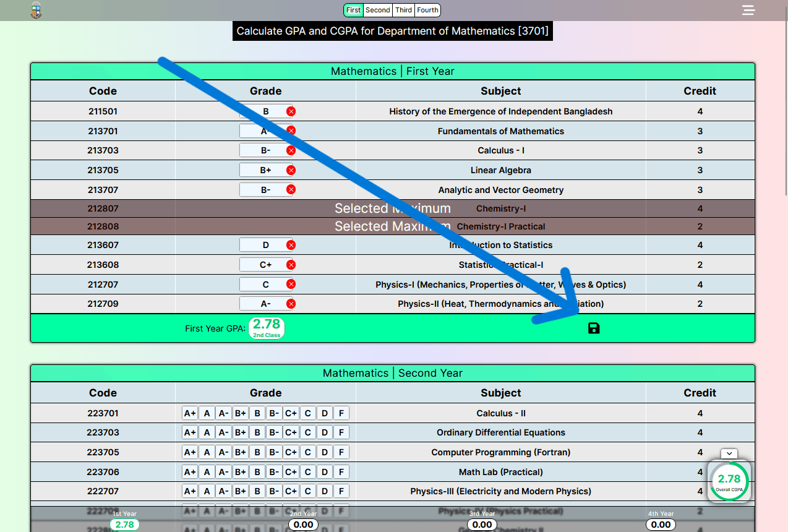Image resolution: width=788 pixels, height=532 pixels.
Task: Clear D grade for Introduction to Statistics
Action: pyautogui.click(x=291, y=245)
